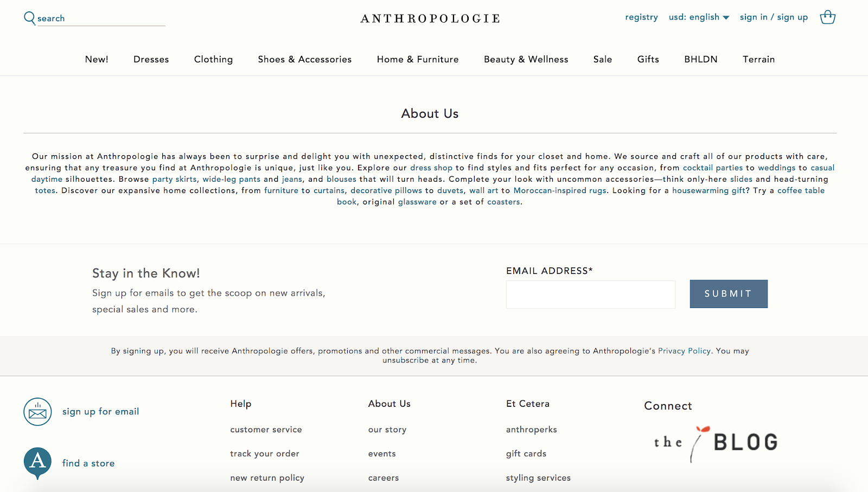Open the BHLDN menu
Image resolution: width=868 pixels, height=492 pixels.
click(x=701, y=59)
